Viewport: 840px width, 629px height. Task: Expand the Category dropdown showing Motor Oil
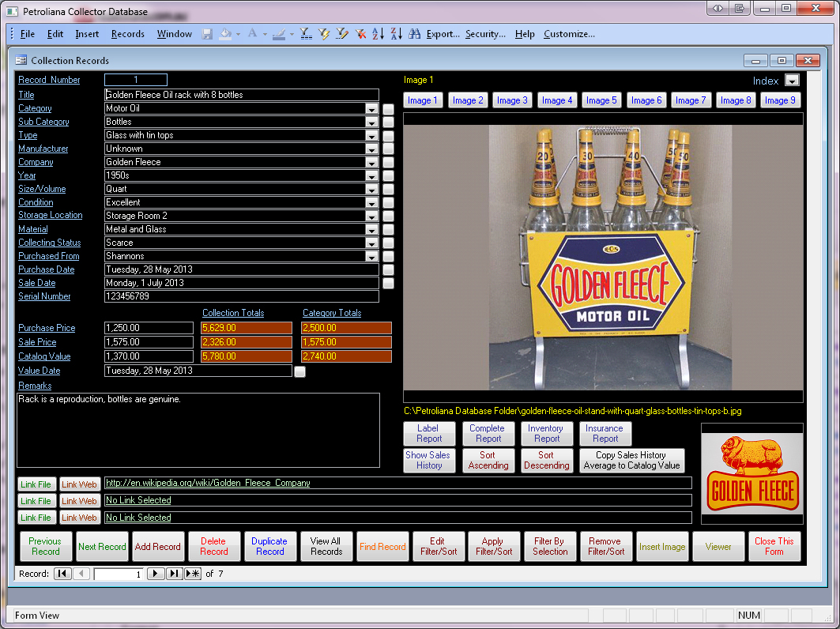pos(371,109)
